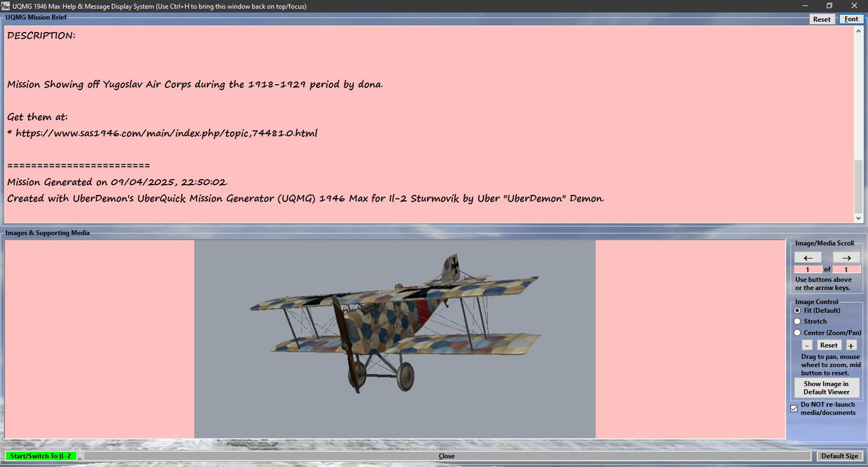
Task: Click the UQMG app icon in title bar
Action: click(5, 5)
